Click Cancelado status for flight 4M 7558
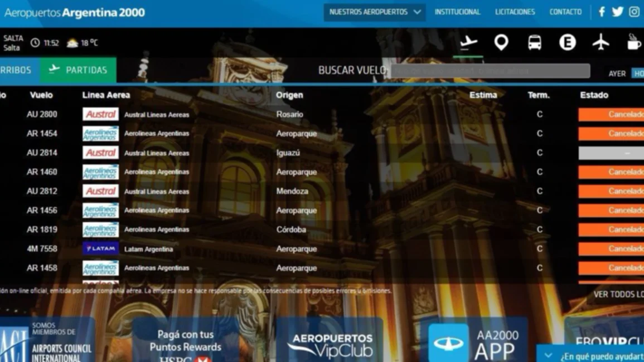This screenshot has height=362, width=644. [611, 249]
